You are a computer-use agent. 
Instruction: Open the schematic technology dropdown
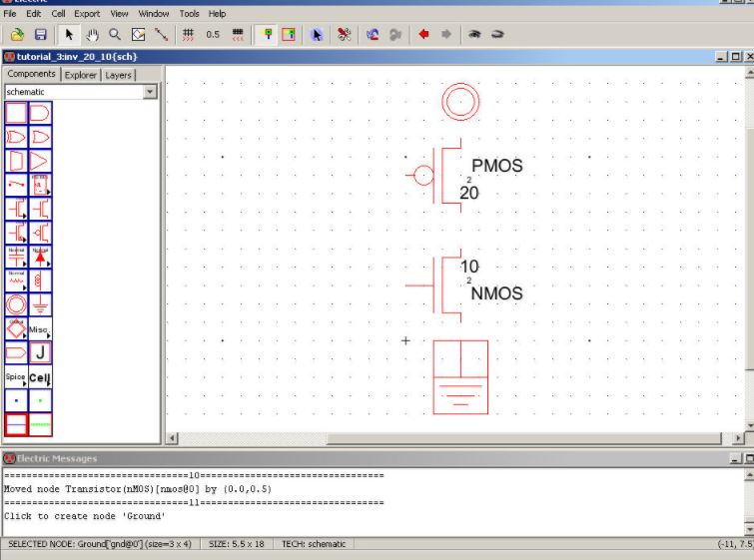[151, 92]
